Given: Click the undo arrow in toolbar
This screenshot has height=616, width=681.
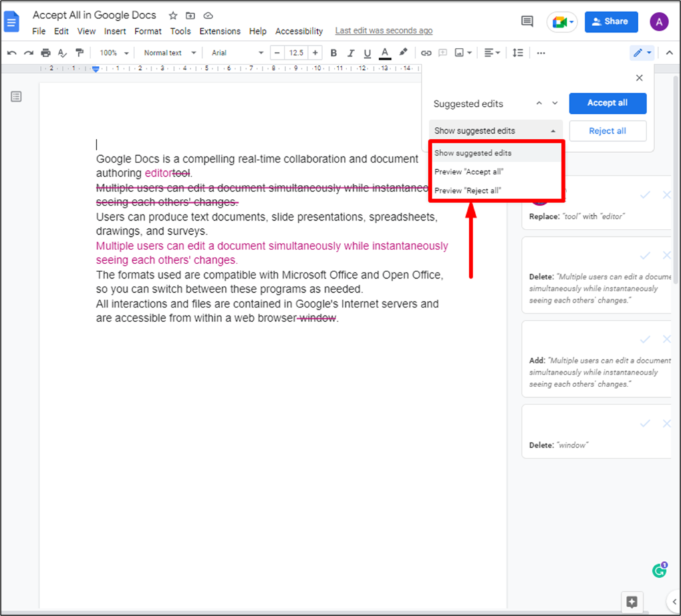Looking at the screenshot, I should click(x=12, y=53).
